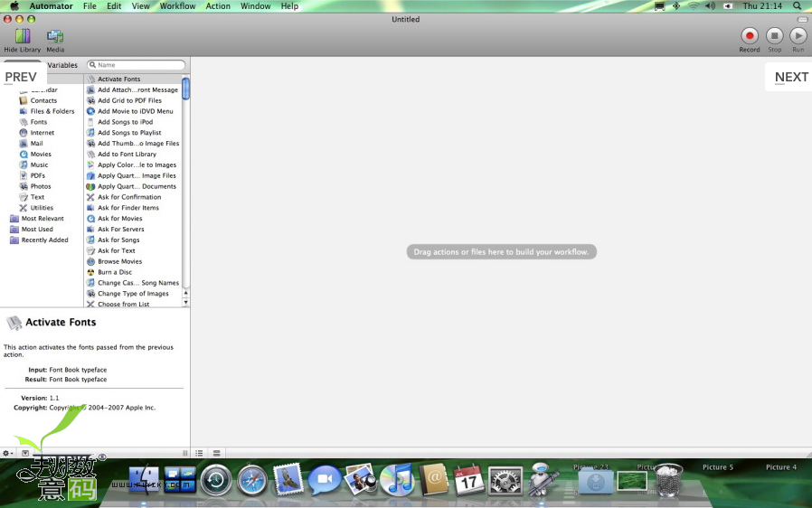Switch to the Variables tab
The image size is (812, 508).
(62, 65)
